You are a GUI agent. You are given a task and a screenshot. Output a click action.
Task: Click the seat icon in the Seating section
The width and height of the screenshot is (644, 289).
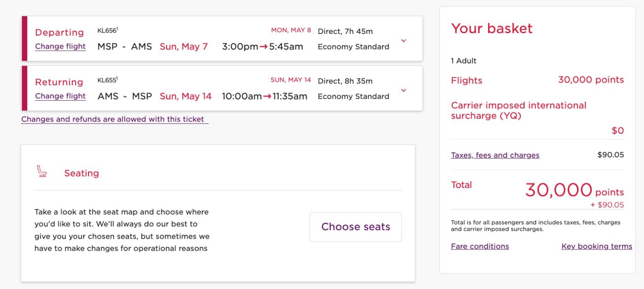point(43,171)
